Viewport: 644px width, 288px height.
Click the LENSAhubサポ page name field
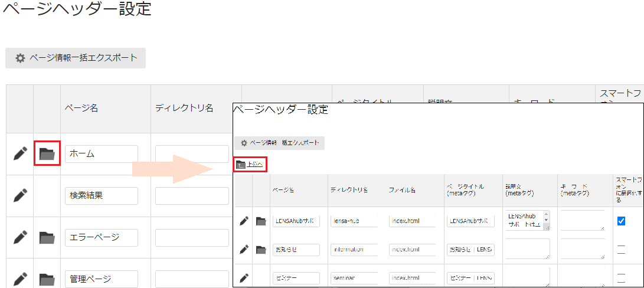(x=296, y=221)
